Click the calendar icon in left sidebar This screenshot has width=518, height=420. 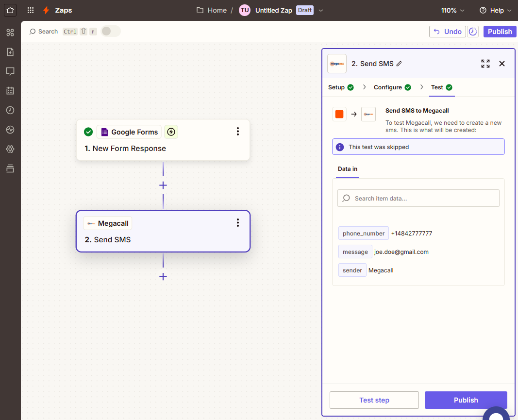click(10, 90)
